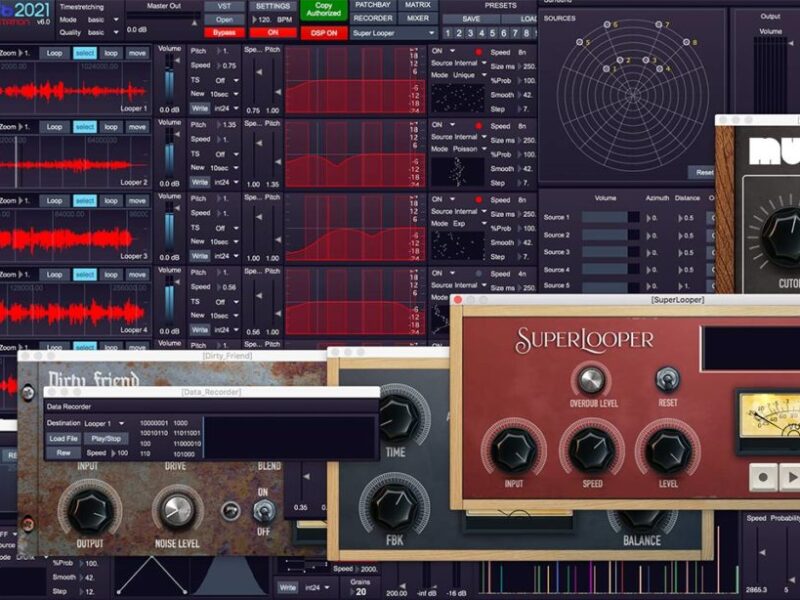Click Load File in Data Recorder
800x600 pixels.
(64, 439)
